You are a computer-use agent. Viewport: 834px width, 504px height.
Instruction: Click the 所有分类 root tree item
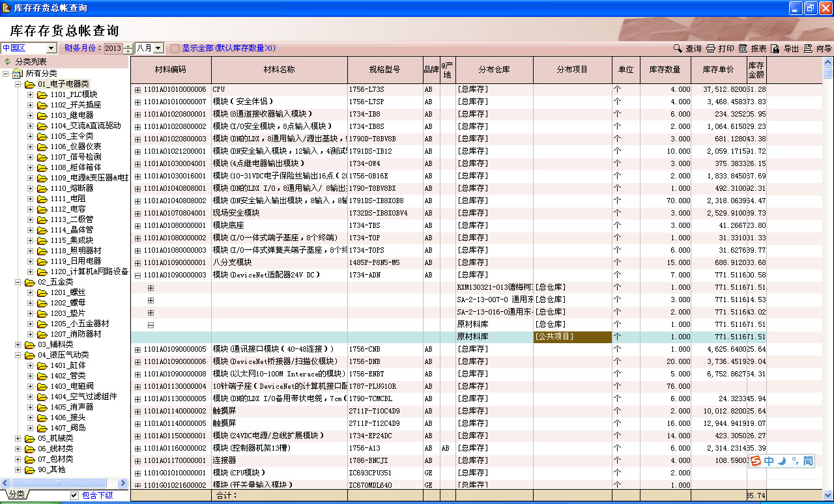(41, 74)
